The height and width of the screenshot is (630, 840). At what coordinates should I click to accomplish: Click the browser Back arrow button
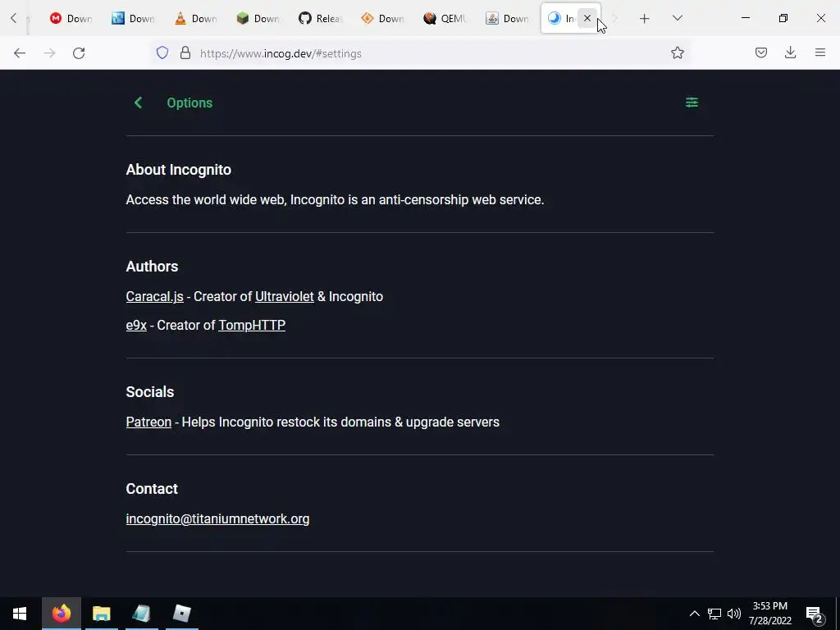[20, 53]
